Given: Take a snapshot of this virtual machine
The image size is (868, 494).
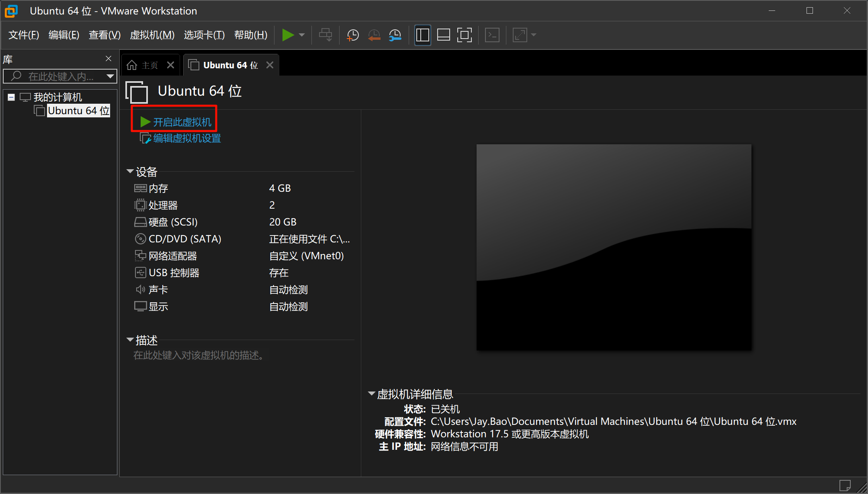Looking at the screenshot, I should [x=353, y=35].
